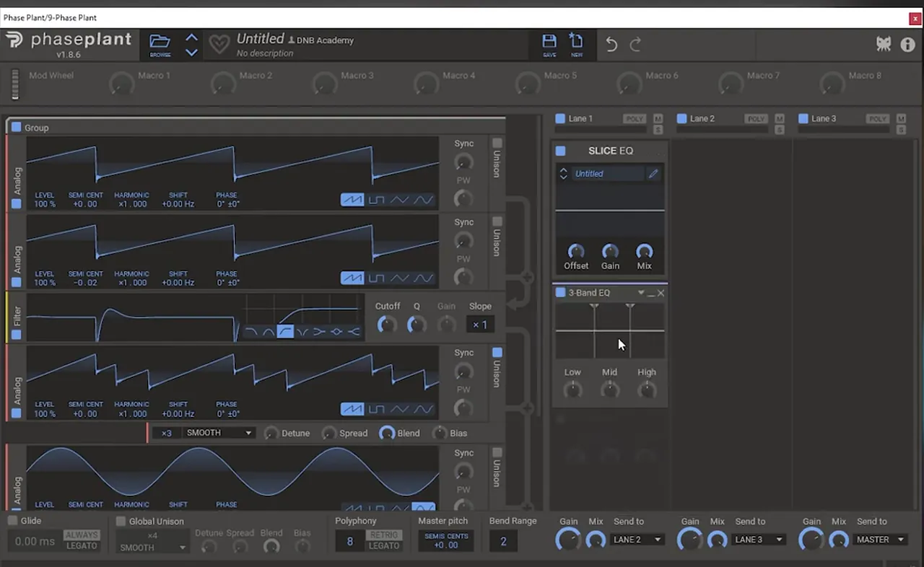
Task: Click the filter Slope ×1 value
Action: 480,325
